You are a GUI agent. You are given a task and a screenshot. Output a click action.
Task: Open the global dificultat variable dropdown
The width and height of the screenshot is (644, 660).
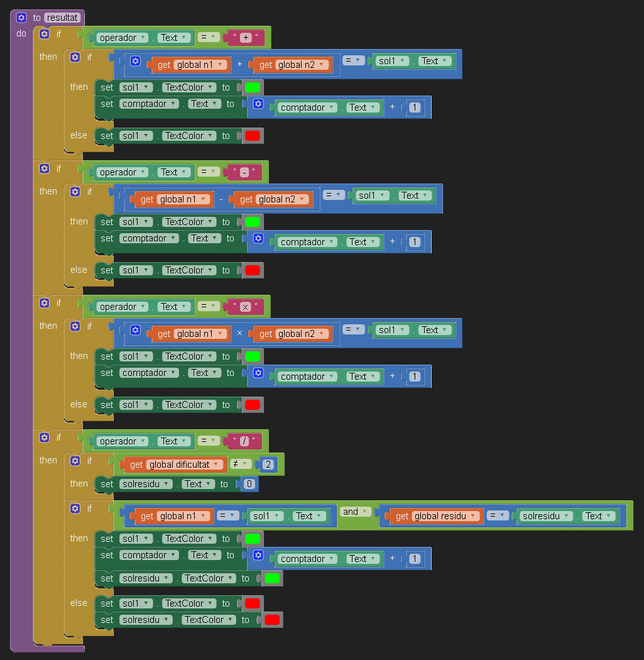point(217,465)
